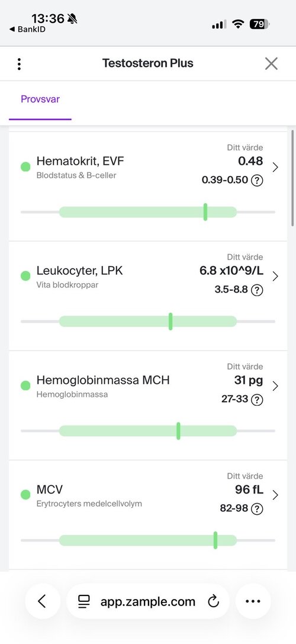Open the help icon next to 82-98
This screenshot has width=296, height=644.
[x=257, y=509]
